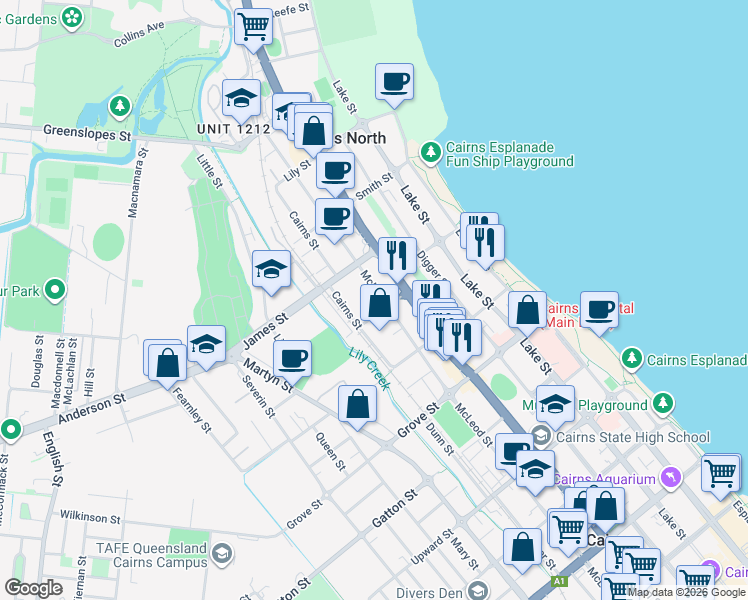Open the Google logo link
This screenshot has height=600, width=748.
[x=33, y=588]
